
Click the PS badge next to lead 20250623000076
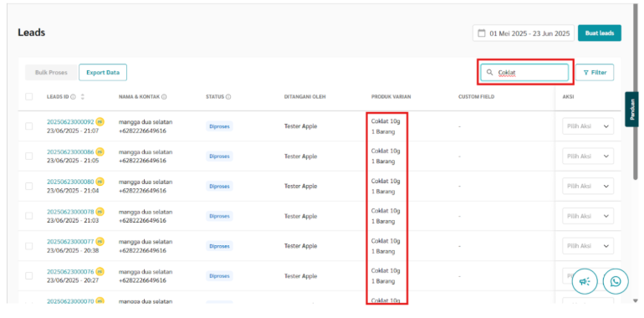coord(100,272)
